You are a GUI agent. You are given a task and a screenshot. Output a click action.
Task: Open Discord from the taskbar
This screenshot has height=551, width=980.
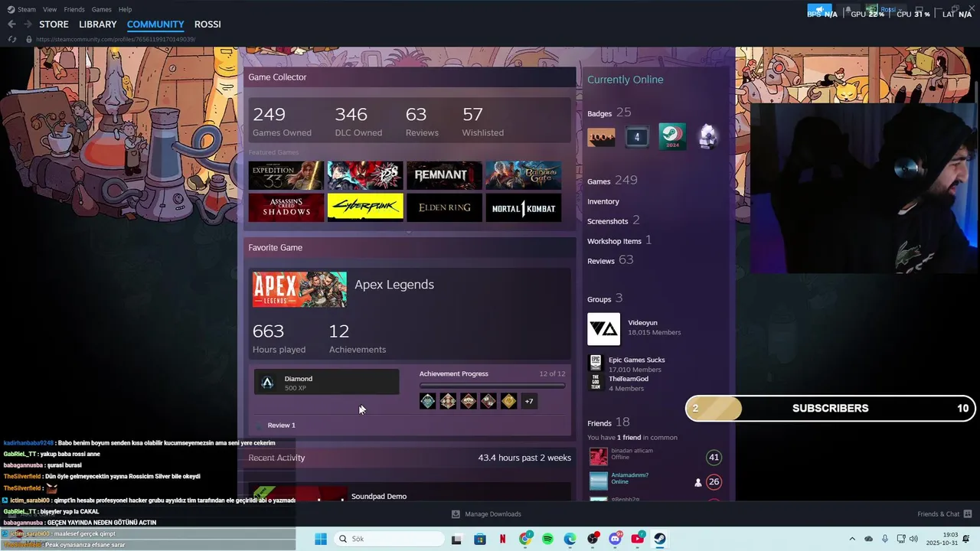pyautogui.click(x=615, y=539)
